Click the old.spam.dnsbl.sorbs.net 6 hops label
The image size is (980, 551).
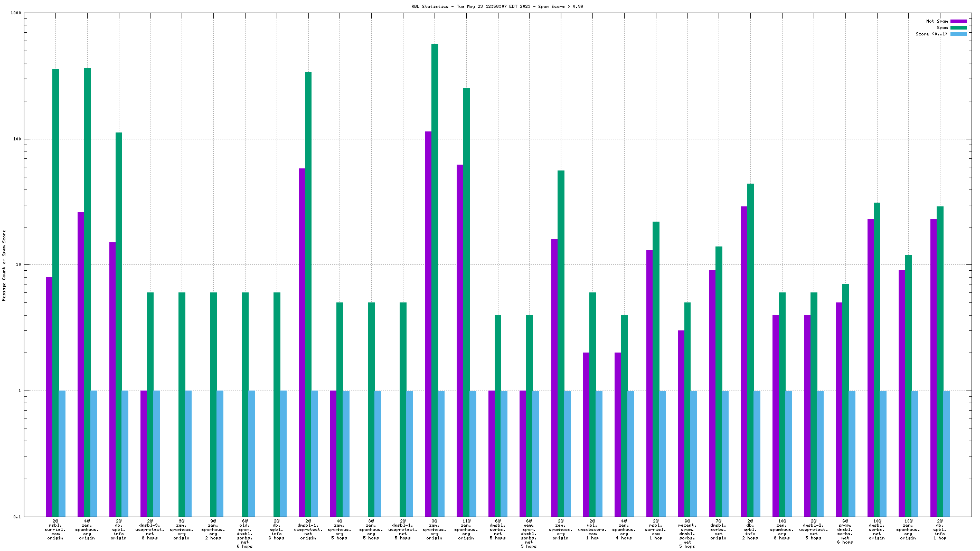point(245,533)
